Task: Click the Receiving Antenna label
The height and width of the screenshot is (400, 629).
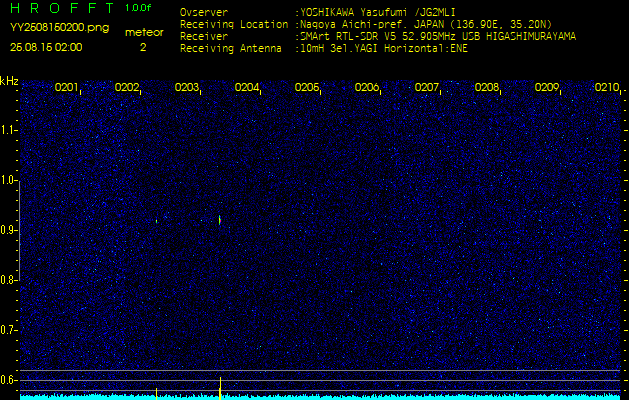Action: click(231, 49)
